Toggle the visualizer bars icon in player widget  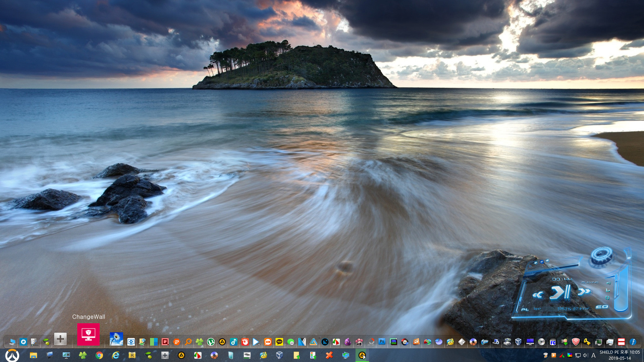point(608,290)
